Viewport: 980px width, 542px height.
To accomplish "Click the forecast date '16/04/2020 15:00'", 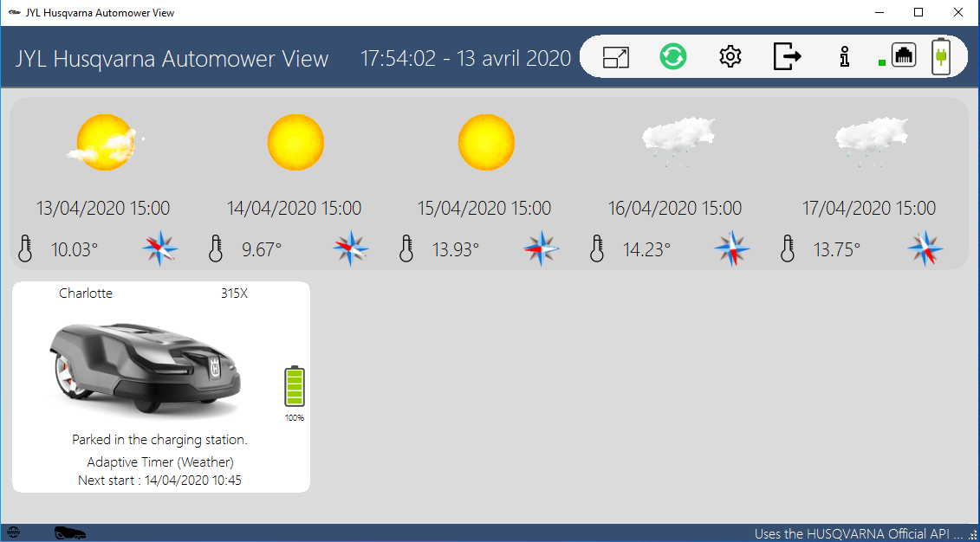I will [675, 208].
